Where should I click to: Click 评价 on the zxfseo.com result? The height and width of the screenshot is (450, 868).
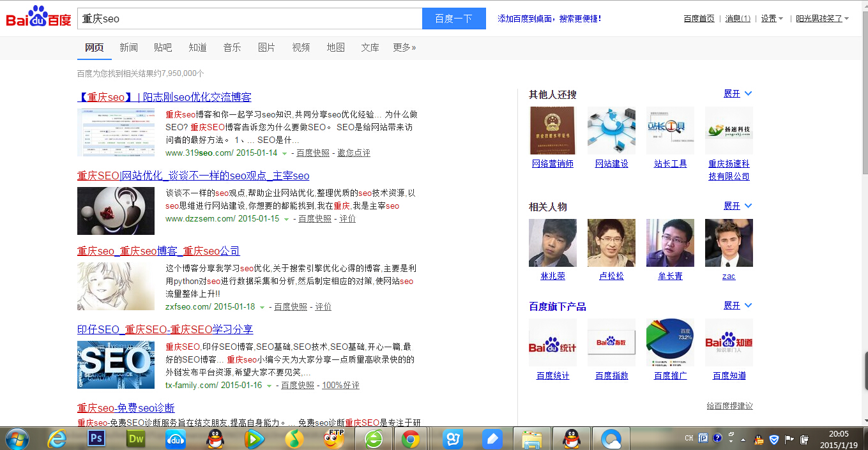click(323, 307)
